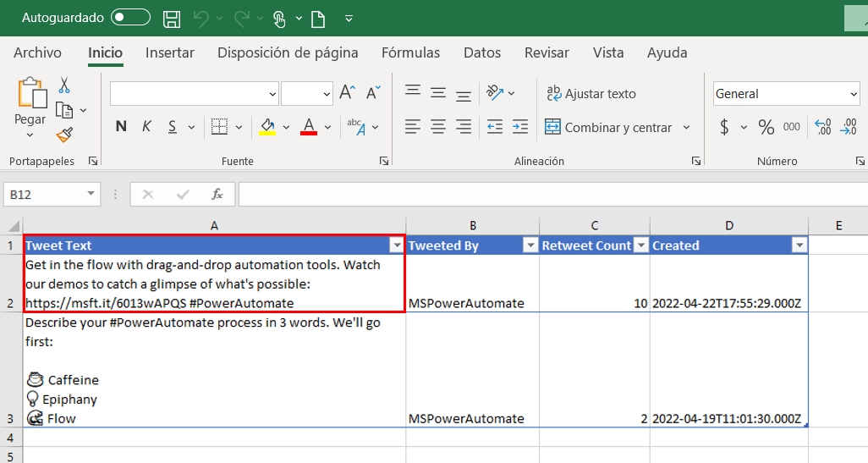The height and width of the screenshot is (463, 868).
Task: Switch to the Fórmulas tab
Action: (410, 52)
